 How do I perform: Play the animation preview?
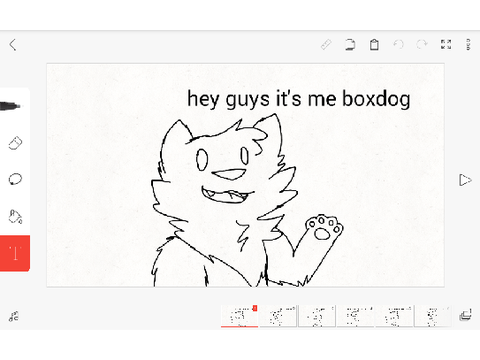point(465,180)
